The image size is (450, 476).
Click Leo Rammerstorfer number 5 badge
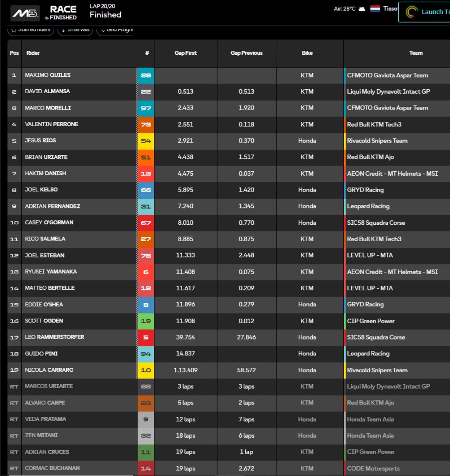tap(146, 337)
